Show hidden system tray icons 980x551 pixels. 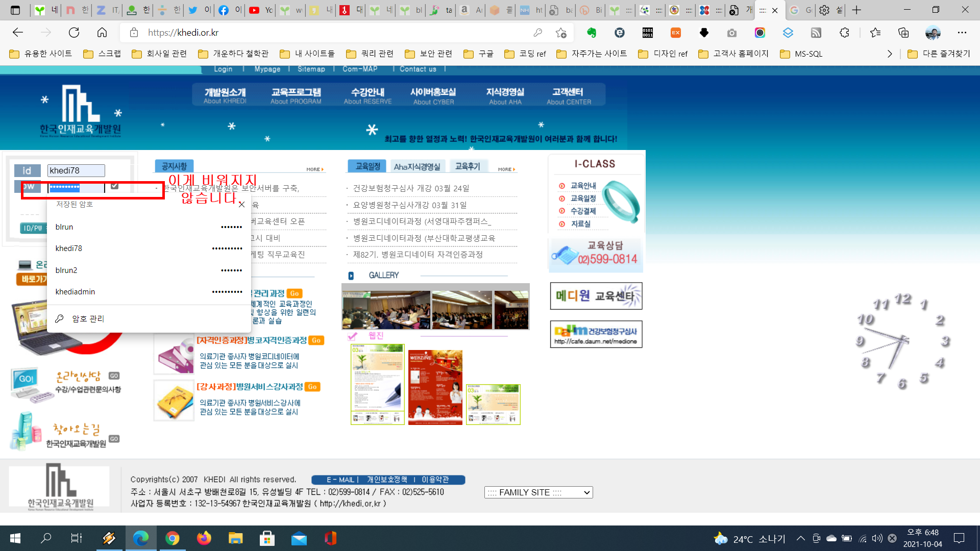click(x=800, y=538)
